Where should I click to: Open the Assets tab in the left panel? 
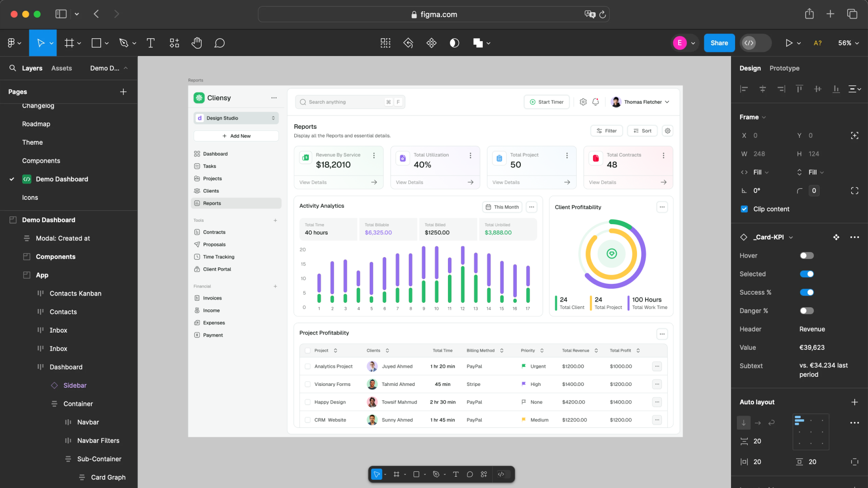(62, 68)
